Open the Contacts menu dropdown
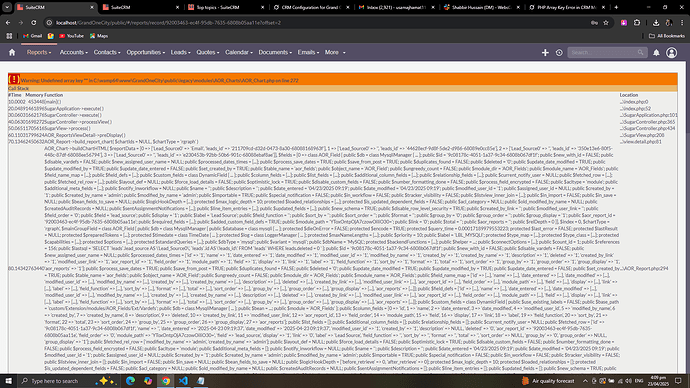The height and width of the screenshot is (388, 690). 107,52
